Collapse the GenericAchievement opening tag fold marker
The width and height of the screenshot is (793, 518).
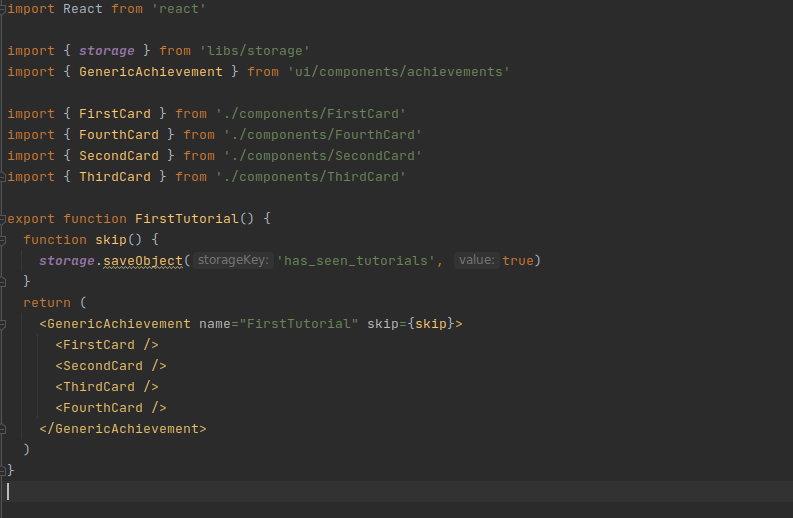point(3,324)
